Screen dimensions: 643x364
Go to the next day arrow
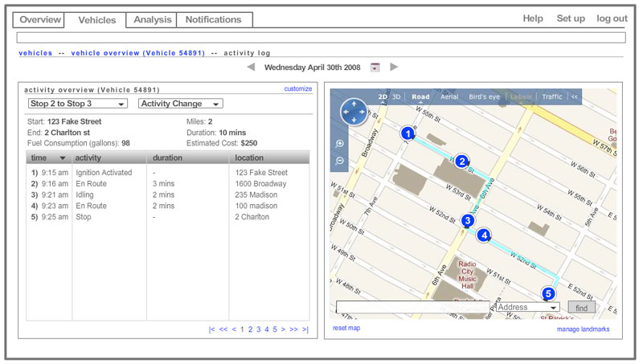click(394, 67)
